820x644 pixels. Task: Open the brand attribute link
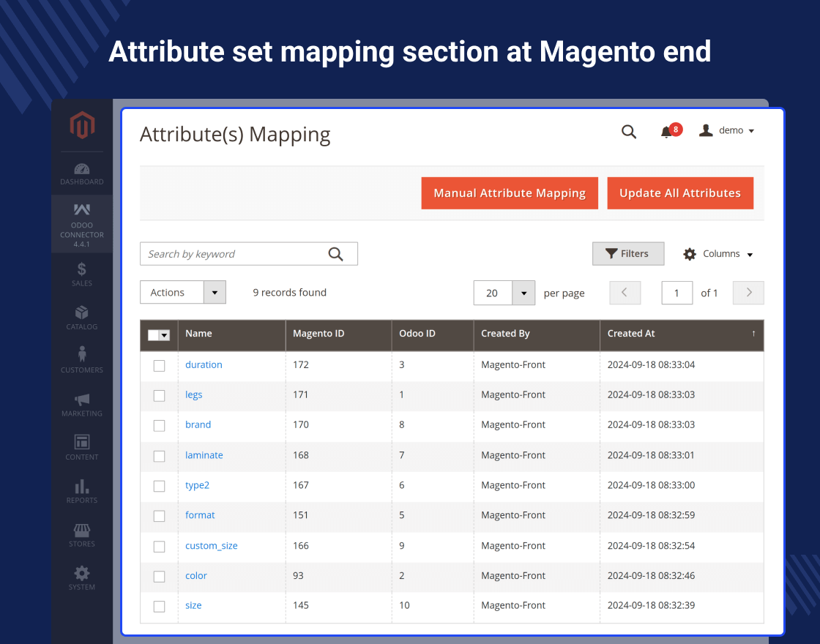click(198, 424)
